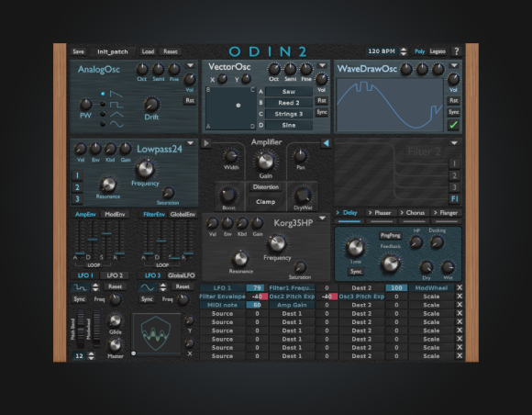Switch to the GlobalLFO tab

[182, 275]
